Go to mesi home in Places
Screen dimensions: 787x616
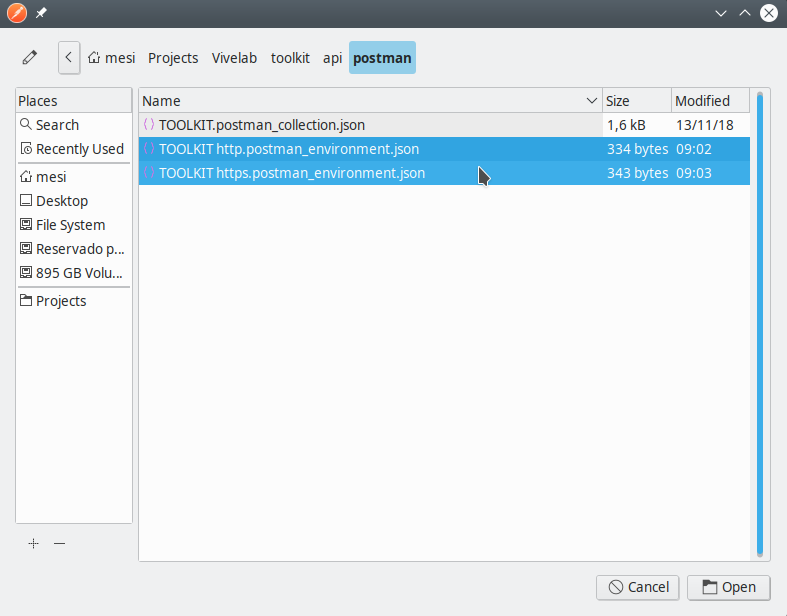pyautogui.click(x=74, y=177)
